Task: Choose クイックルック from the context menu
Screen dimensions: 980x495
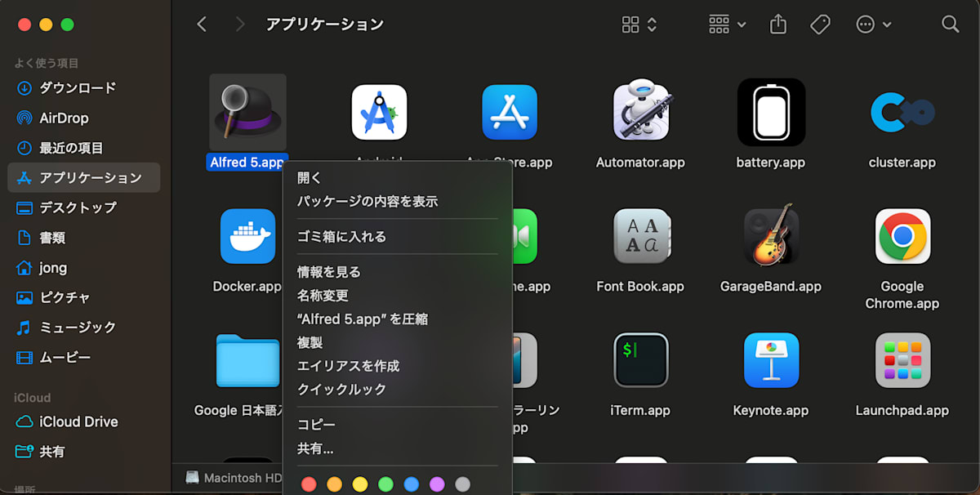Action: point(397,390)
